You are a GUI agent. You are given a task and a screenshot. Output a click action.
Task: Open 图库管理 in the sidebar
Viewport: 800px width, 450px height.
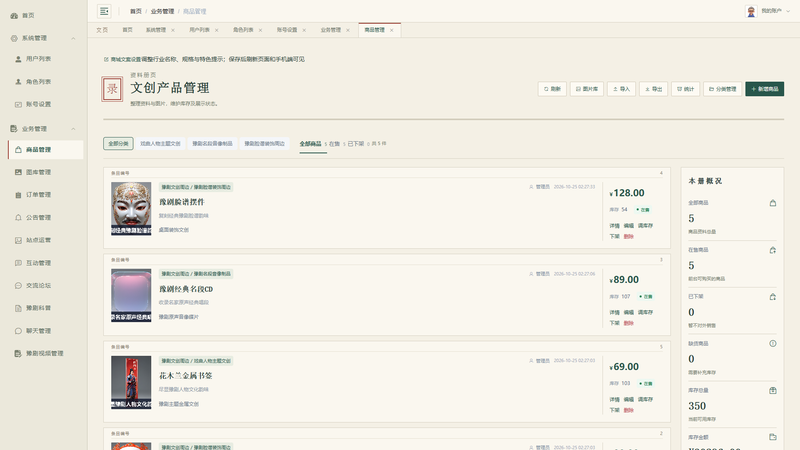click(38, 172)
